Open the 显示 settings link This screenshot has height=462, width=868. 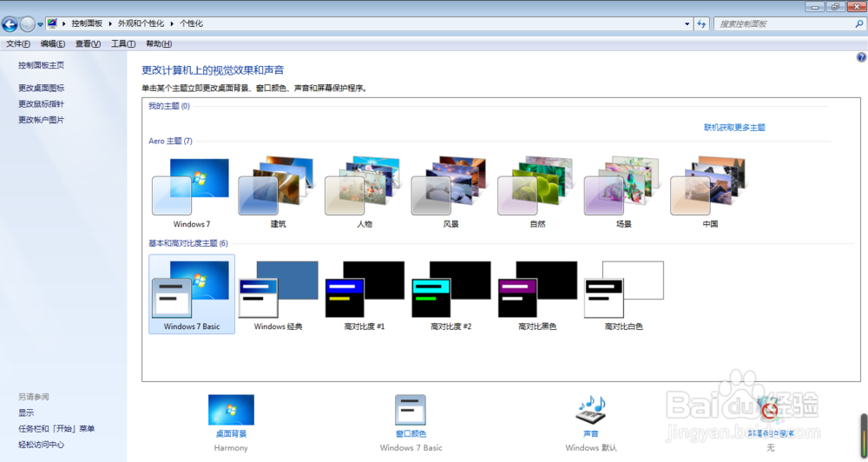26,413
